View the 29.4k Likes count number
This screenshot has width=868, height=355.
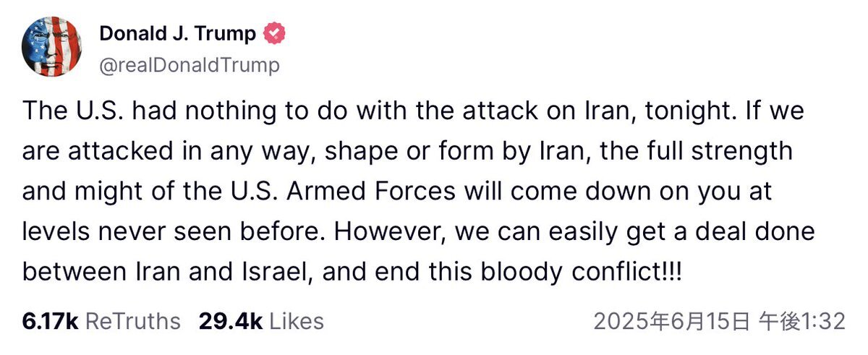tap(229, 321)
